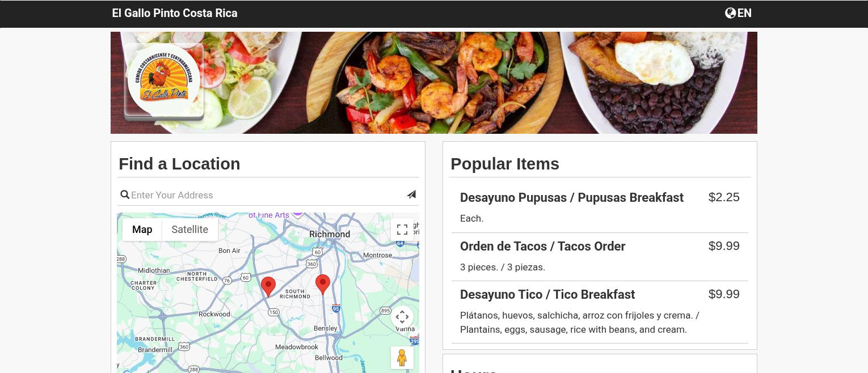Click the $2.25 Pupusas price
Image resolution: width=868 pixels, height=373 pixels.
pyautogui.click(x=724, y=197)
